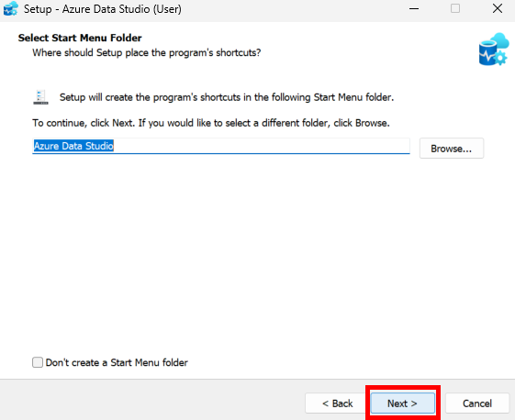This screenshot has width=515, height=420.
Task: Click the Azure Data Studio installer icon in title bar
Action: (x=10, y=9)
